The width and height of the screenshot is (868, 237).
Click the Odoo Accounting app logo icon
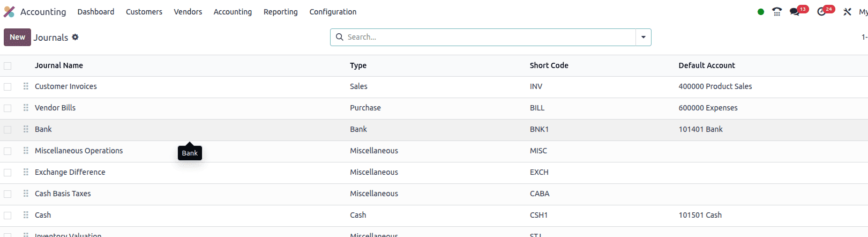9,12
